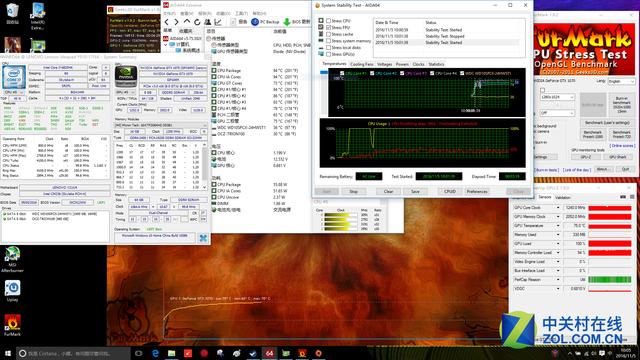This screenshot has height=360, width=640.
Task: Click the Preferences button
Action: pyautogui.click(x=477, y=191)
